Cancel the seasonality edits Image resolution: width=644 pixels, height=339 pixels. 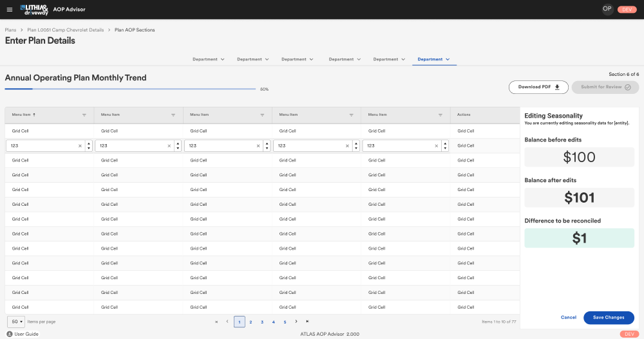coord(568,317)
